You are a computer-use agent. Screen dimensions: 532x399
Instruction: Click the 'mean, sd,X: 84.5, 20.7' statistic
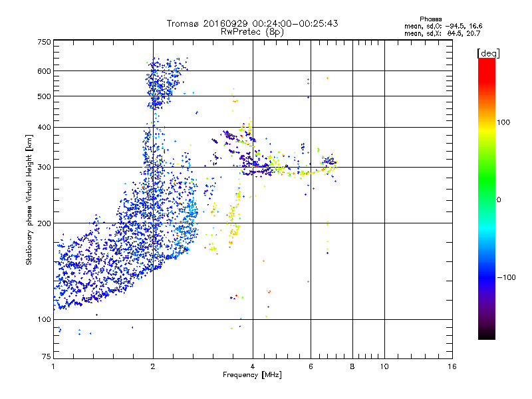tap(442, 33)
